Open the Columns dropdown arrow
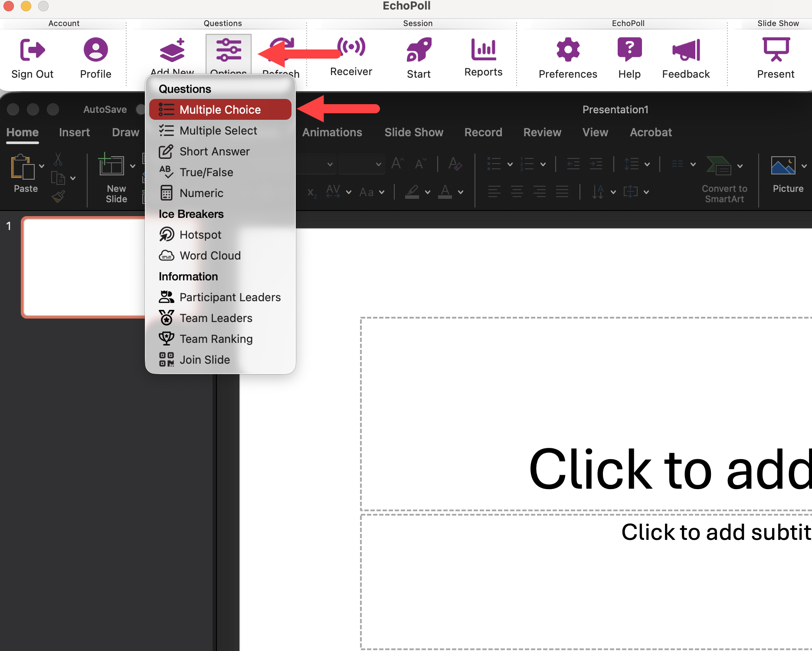Viewport: 812px width, 651px height. (693, 164)
